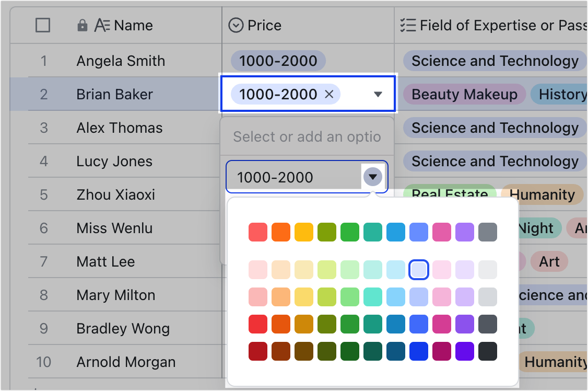The image size is (588, 391).
Task: Click the Beauty Makeup tag in Brian Baker's row
Action: click(x=464, y=94)
